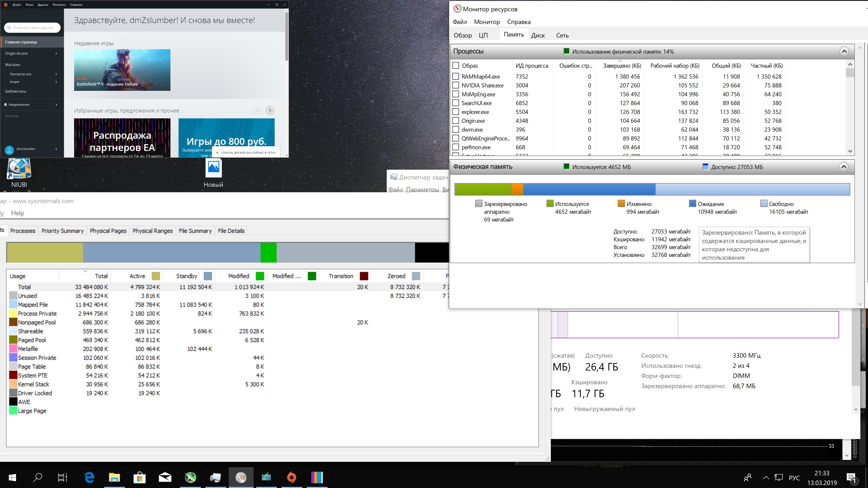Open the Origin notifications bell item
This screenshot has height=488, width=868.
click(x=19, y=104)
